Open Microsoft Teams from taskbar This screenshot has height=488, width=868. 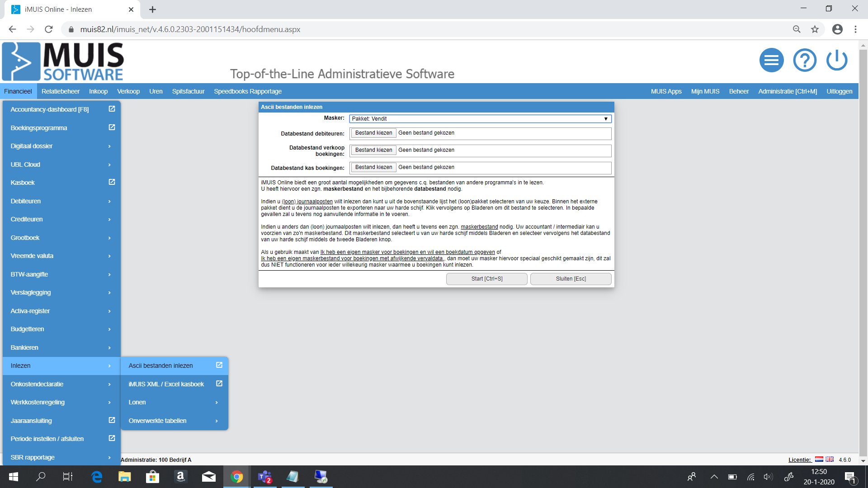coord(264,477)
